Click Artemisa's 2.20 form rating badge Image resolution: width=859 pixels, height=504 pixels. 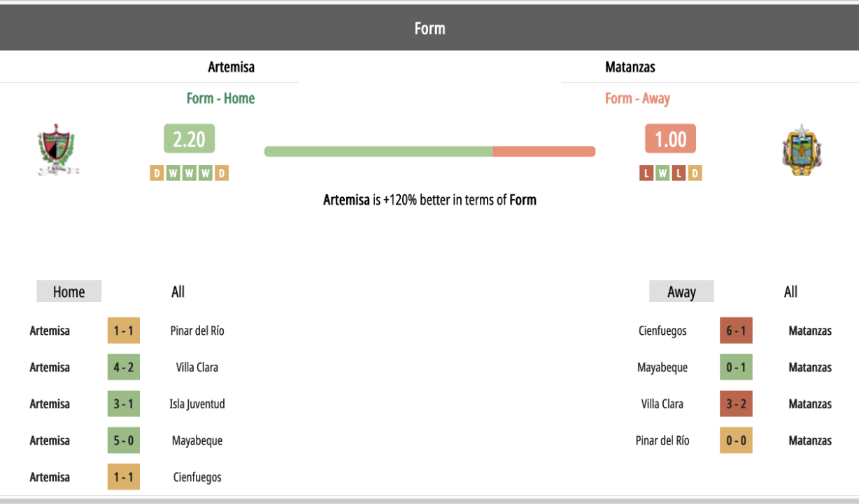point(189,138)
